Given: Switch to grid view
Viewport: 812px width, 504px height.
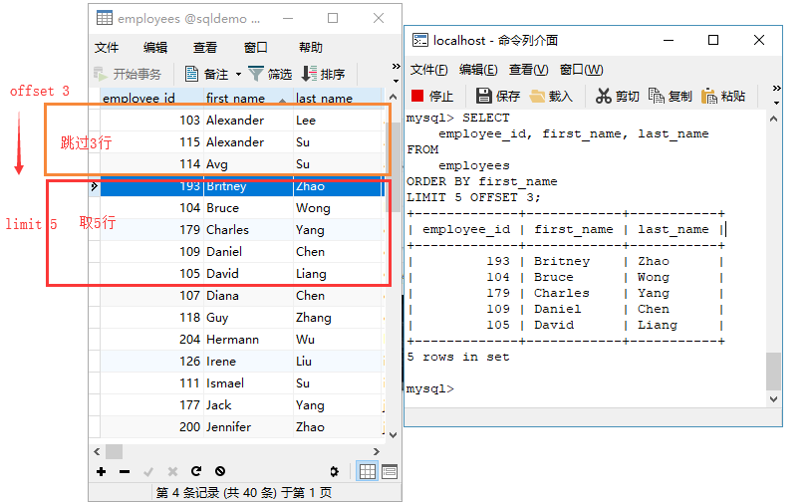Looking at the screenshot, I should (x=368, y=471).
